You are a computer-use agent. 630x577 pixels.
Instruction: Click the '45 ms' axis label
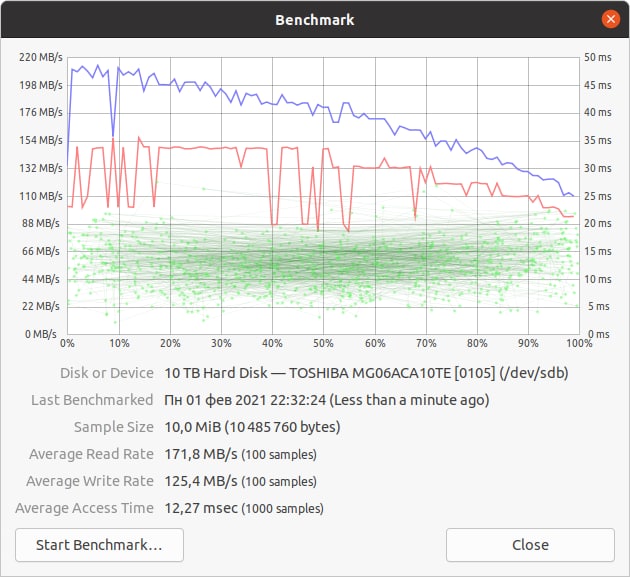coord(598,85)
